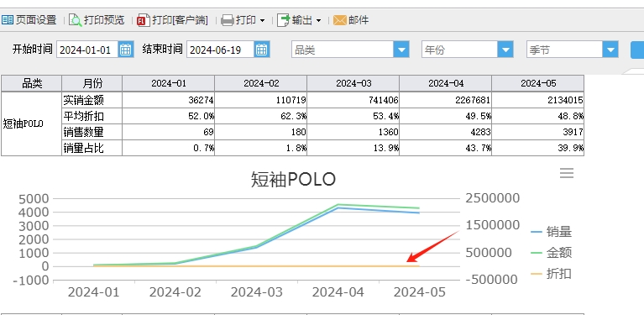Open the 品类 dropdown arrow

[x=401, y=50]
